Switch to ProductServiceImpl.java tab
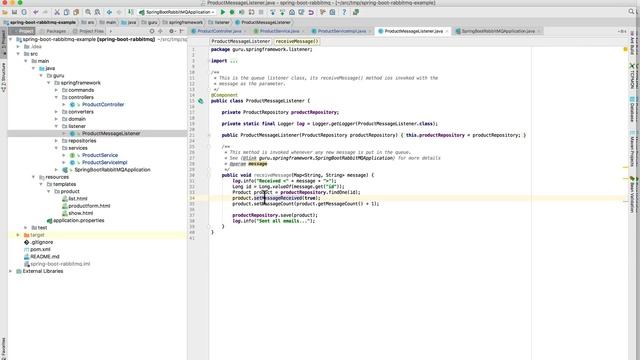 342,31
